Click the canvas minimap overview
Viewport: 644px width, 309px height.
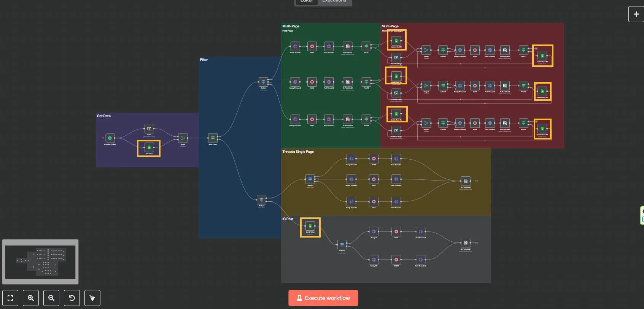click(40, 262)
